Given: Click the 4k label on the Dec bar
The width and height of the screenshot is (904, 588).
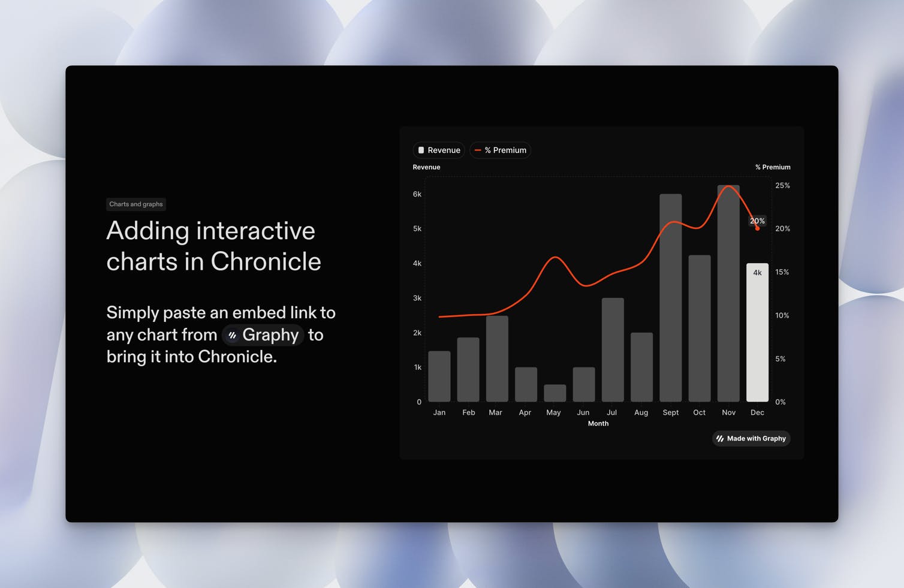Looking at the screenshot, I should 757,273.
